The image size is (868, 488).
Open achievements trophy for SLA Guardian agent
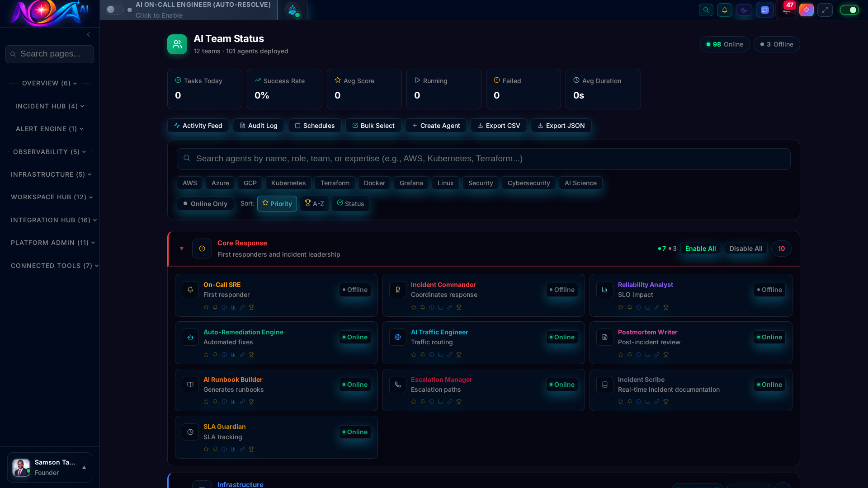click(252, 449)
